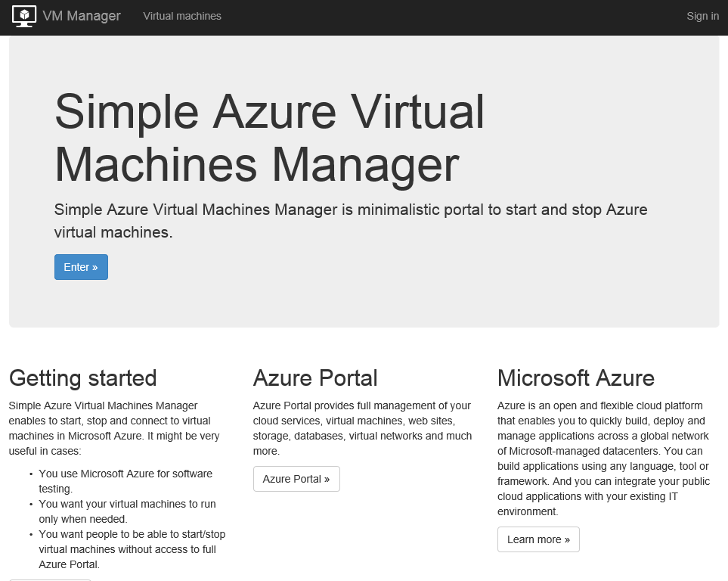Image resolution: width=728 pixels, height=581 pixels.
Task: Click the Learn more » button
Action: tap(538, 539)
